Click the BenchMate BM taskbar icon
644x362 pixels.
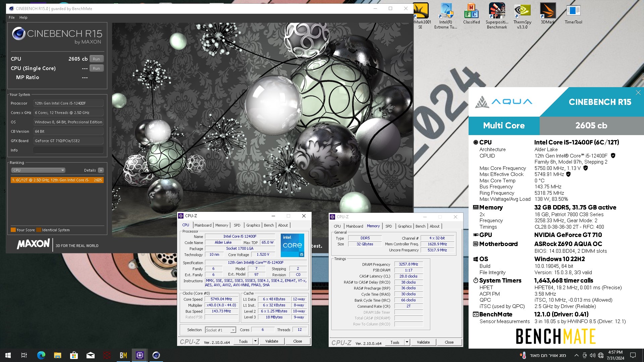point(123,355)
